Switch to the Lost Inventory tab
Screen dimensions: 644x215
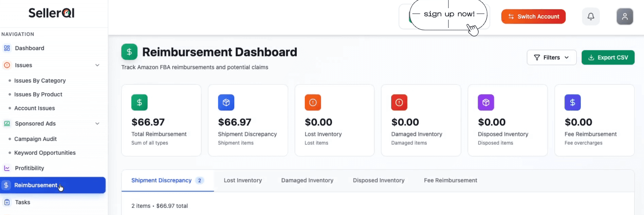tap(243, 180)
